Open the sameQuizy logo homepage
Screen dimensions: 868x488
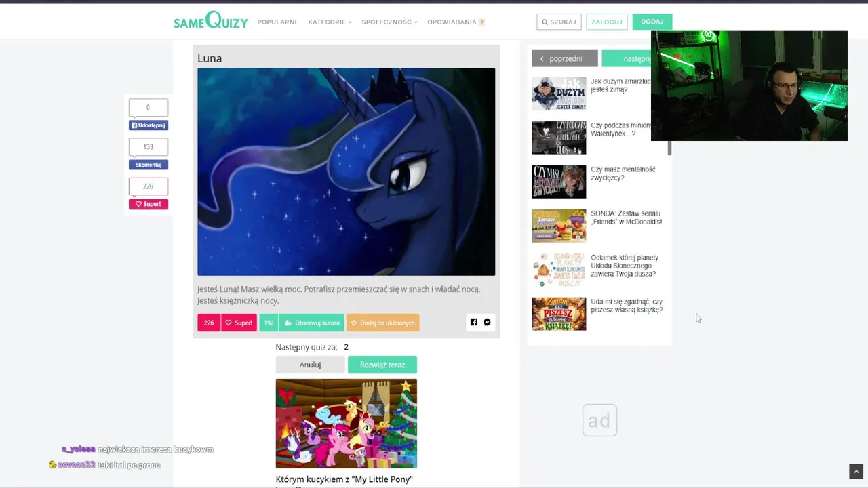pos(210,21)
